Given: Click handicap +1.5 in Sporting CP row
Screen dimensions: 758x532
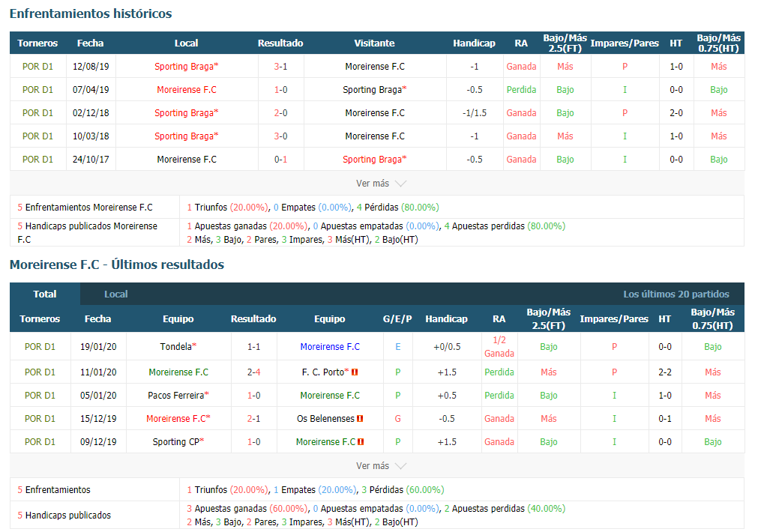Looking at the screenshot, I should [x=447, y=441].
